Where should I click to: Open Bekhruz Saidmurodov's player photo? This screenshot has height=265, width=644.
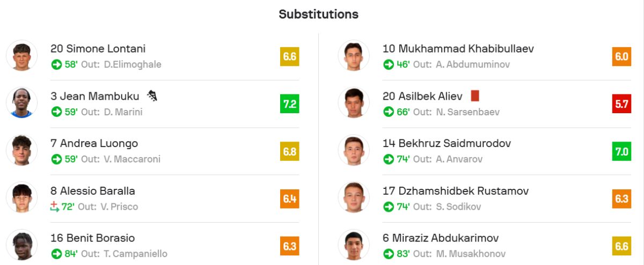[354, 151]
